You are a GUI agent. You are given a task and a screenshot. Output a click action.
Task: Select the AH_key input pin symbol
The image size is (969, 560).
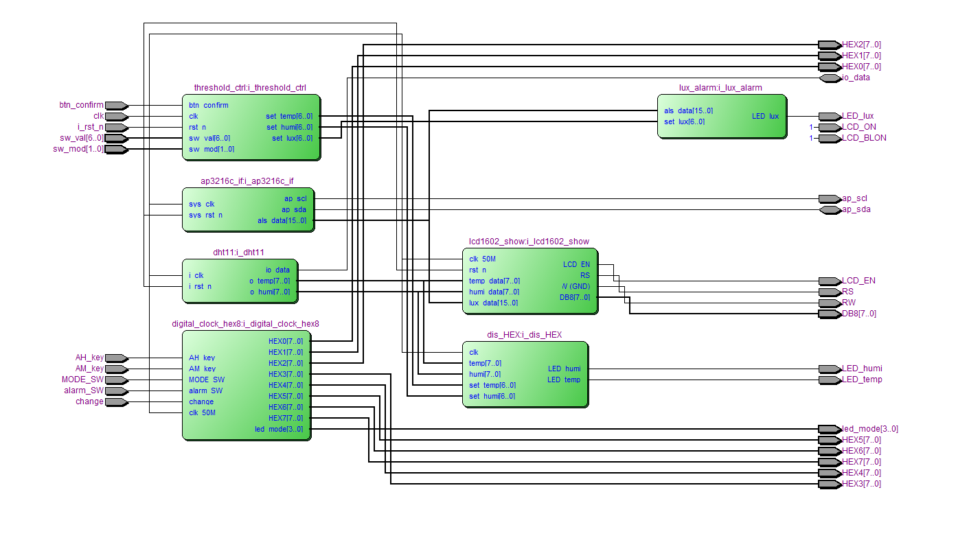116,358
